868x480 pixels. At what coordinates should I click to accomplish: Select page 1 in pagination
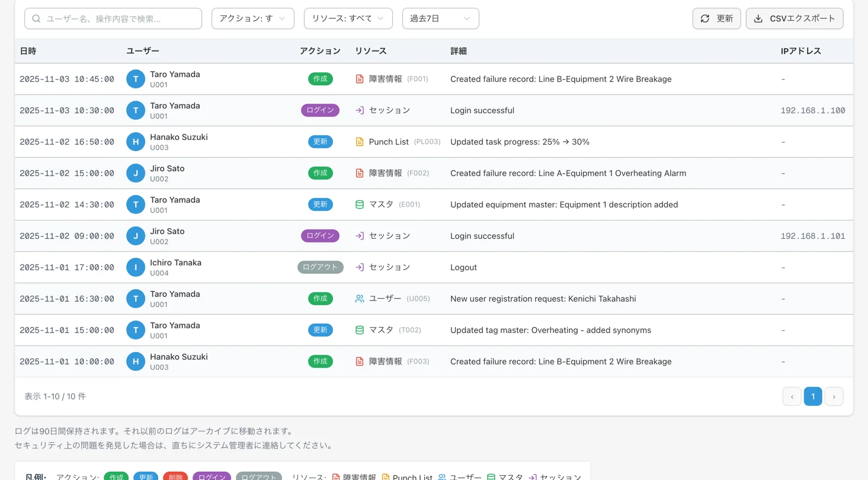tap(813, 396)
